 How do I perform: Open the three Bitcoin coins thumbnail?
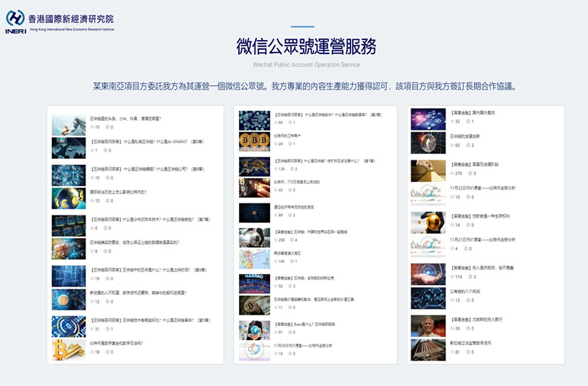(254, 142)
